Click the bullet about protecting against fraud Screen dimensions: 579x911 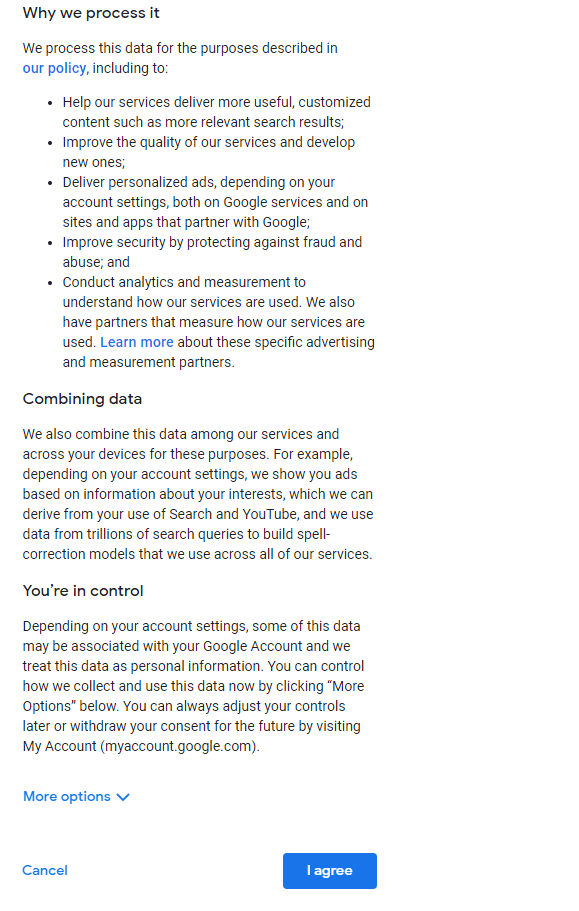point(212,252)
